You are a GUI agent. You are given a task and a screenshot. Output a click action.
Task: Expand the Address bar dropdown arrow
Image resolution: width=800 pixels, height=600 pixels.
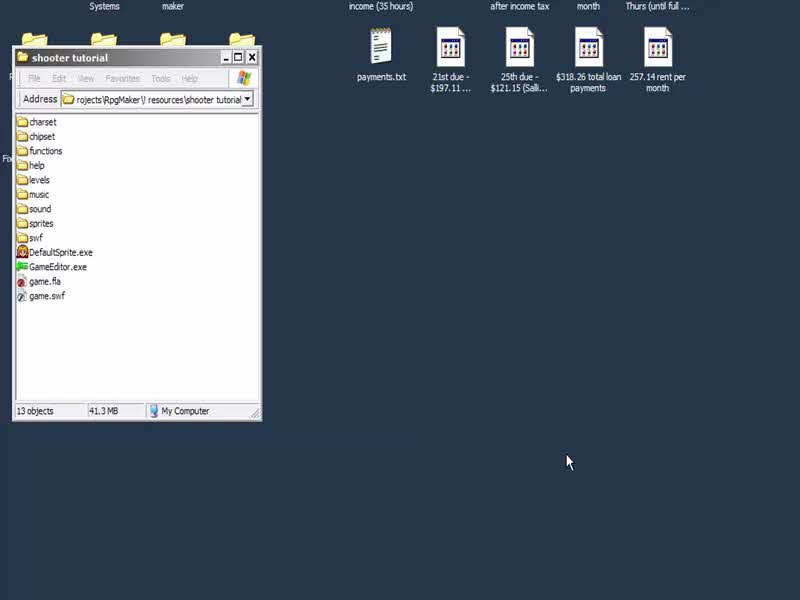247,99
